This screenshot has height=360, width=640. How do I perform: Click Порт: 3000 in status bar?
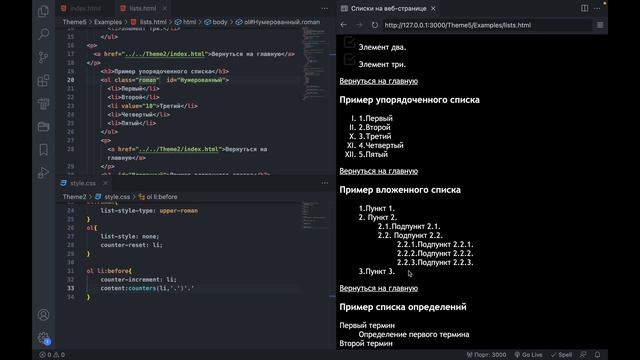487,355
